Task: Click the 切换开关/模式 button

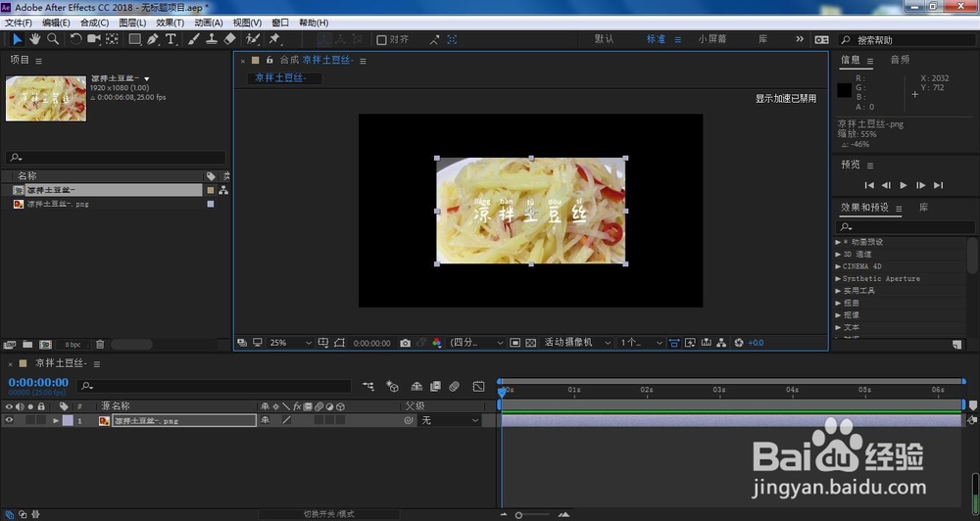Action: click(x=329, y=514)
